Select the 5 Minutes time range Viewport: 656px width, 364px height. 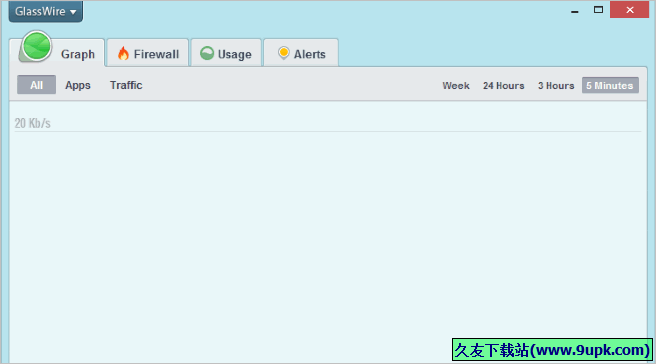(610, 85)
